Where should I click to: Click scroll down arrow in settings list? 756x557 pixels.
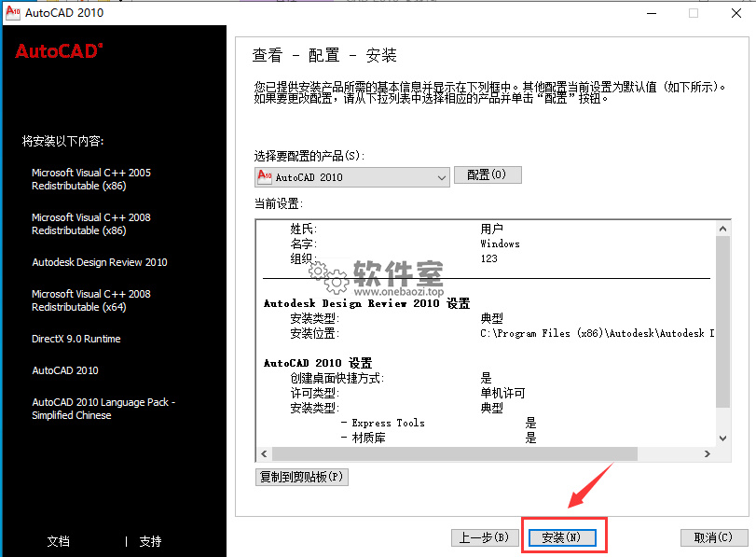tap(722, 439)
